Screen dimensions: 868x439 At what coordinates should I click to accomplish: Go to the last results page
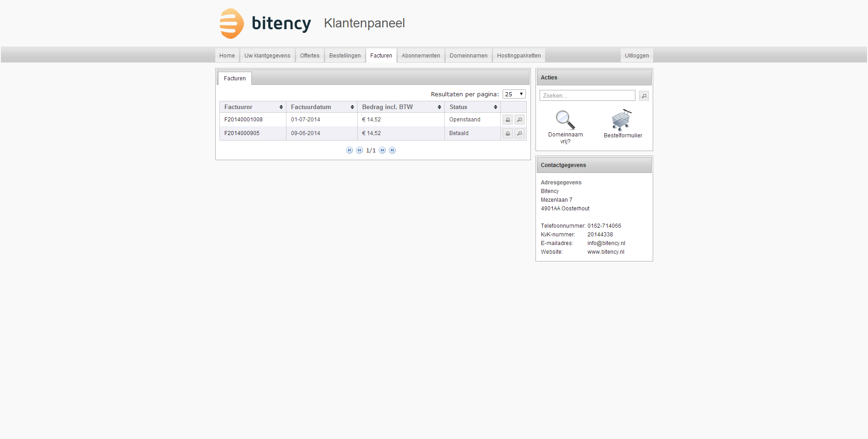[x=392, y=151]
